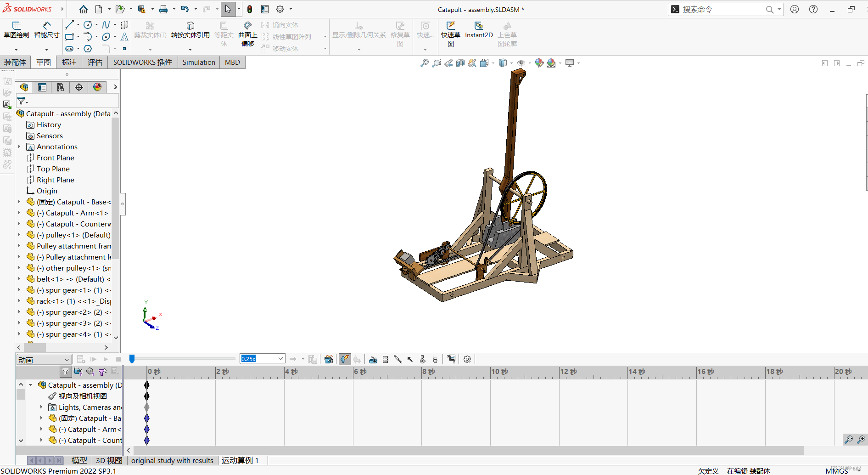Add a motor in motion toolbar
This screenshot has width=868, height=475.
click(373, 359)
